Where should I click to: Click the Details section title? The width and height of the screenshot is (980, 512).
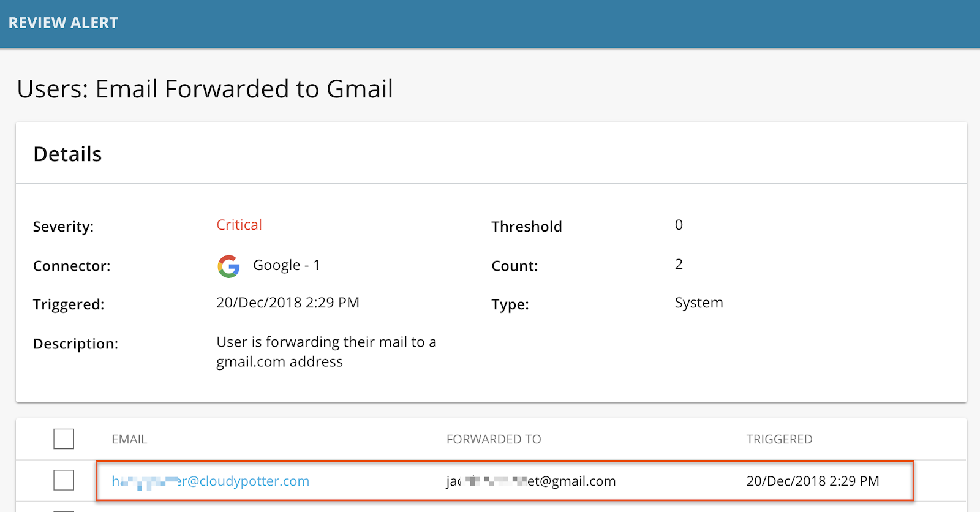click(68, 154)
